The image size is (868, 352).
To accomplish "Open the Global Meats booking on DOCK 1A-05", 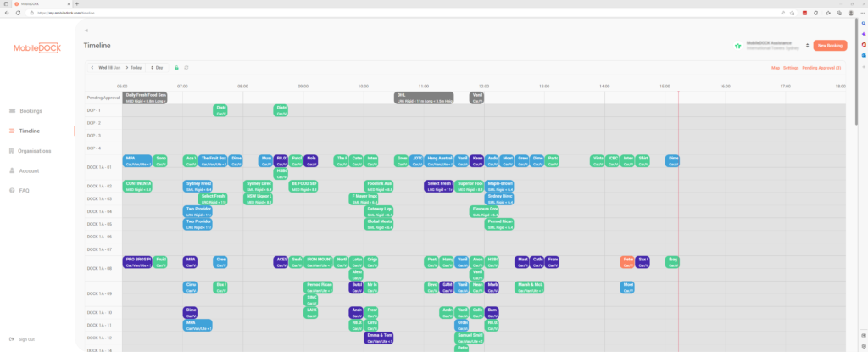I will (x=379, y=224).
